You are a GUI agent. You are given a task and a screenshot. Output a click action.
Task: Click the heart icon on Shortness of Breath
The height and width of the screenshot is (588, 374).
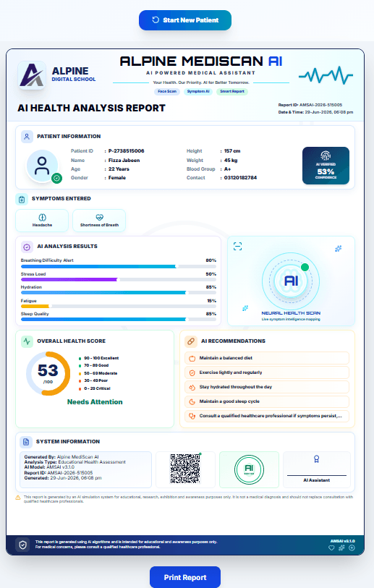pos(99,217)
